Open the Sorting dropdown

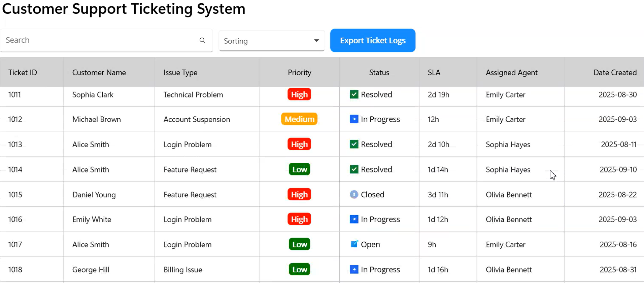(x=271, y=41)
